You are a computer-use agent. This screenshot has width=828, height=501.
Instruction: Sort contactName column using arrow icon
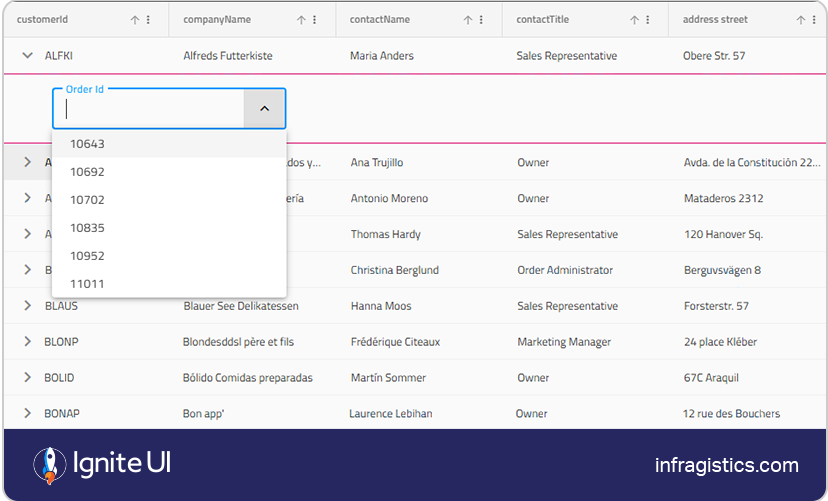point(468,20)
